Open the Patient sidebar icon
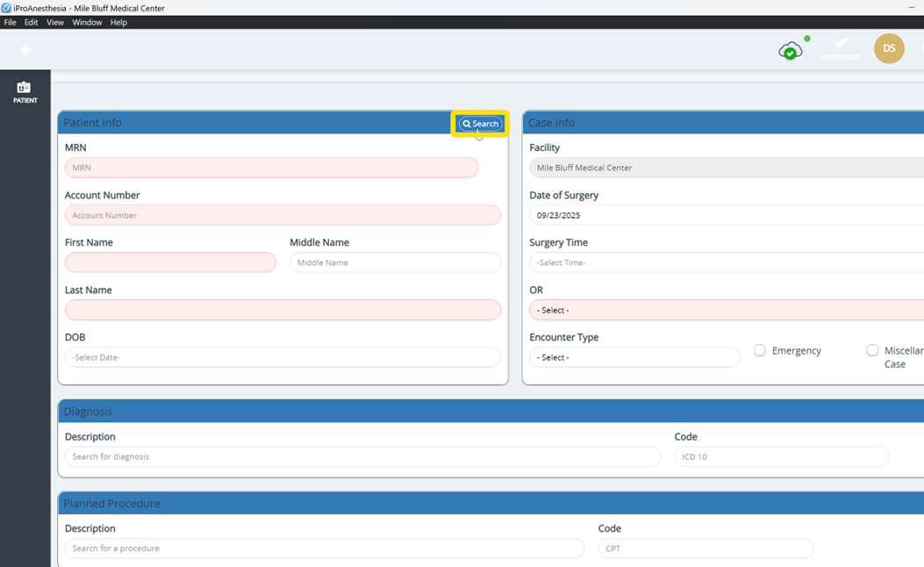 click(x=25, y=91)
